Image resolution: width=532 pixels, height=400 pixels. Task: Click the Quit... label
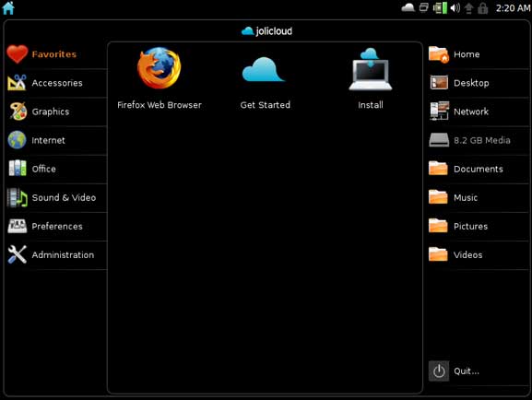pyautogui.click(x=467, y=371)
